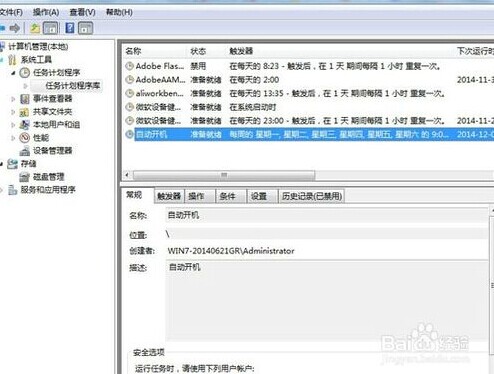Click the 描述 description text box
The image size is (494, 374).
(x=327, y=301)
